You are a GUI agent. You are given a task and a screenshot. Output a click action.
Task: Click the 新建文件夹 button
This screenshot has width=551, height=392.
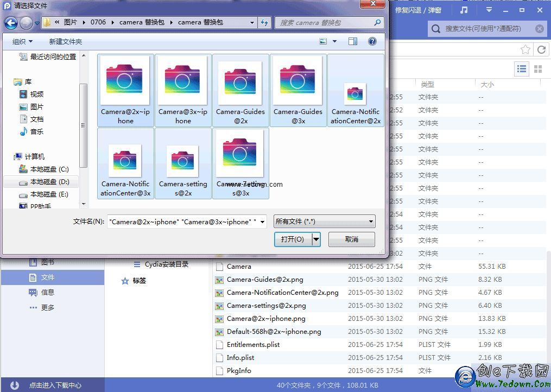click(x=65, y=41)
